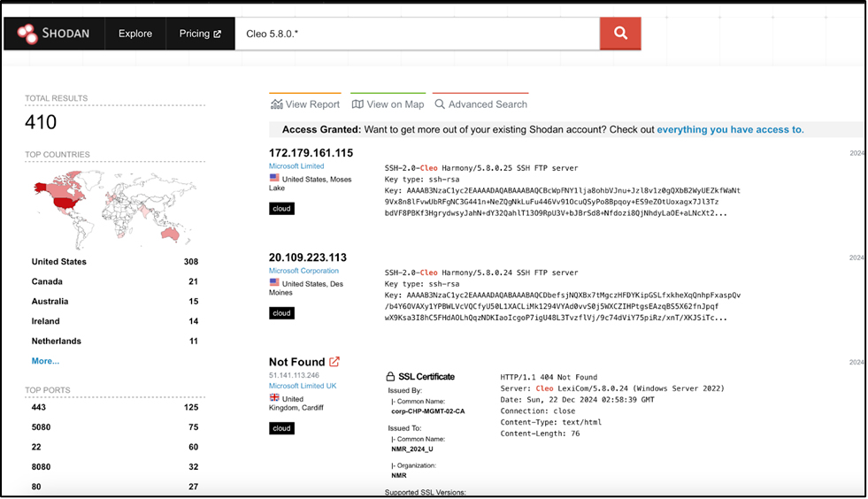Click the red search magnifier button
Screen dimensions: 868x499
[x=620, y=34]
